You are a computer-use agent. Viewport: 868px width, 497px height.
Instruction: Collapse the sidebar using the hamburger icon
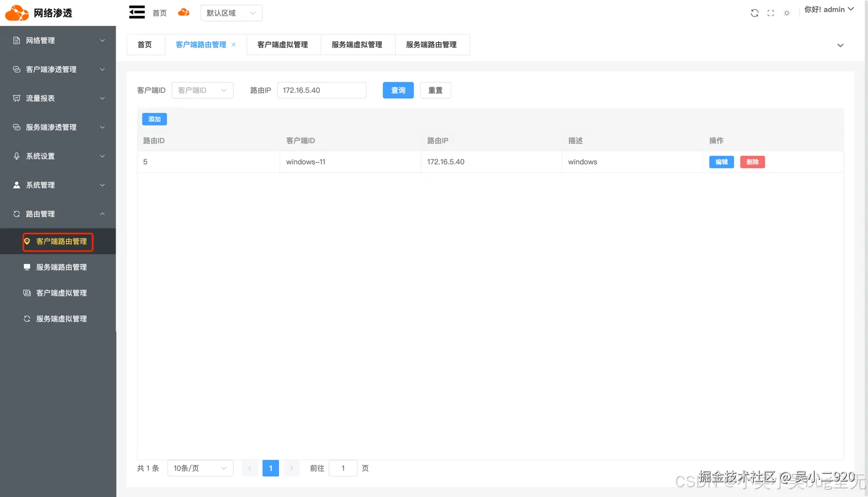tap(136, 12)
